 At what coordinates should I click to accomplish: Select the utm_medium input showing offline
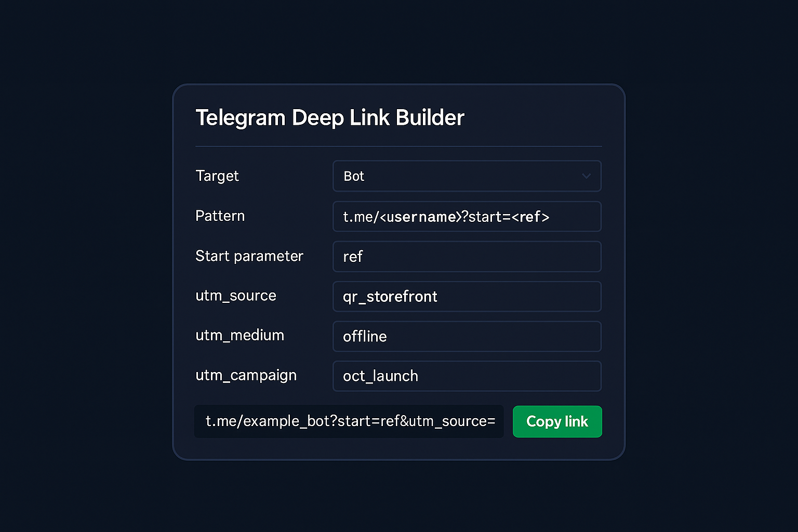coord(466,337)
